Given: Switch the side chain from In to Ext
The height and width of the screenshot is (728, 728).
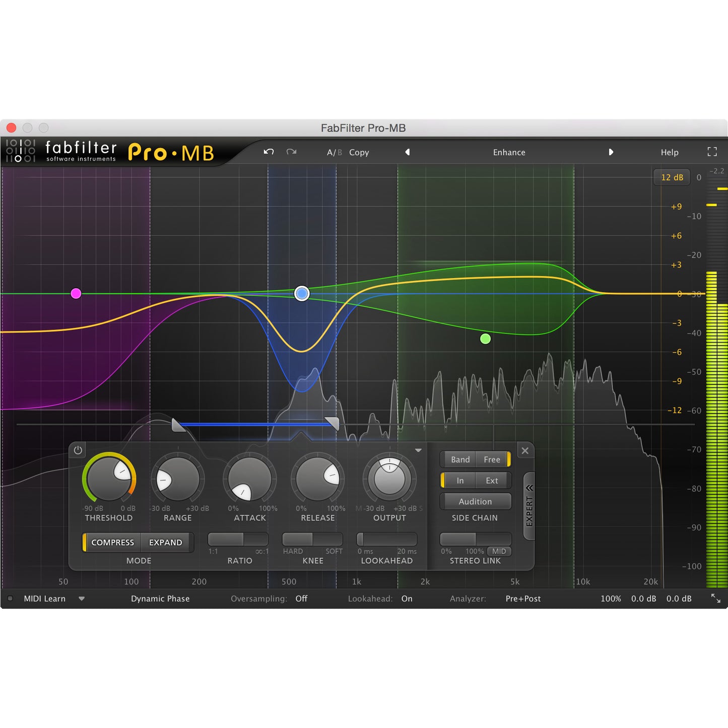Looking at the screenshot, I should (491, 480).
